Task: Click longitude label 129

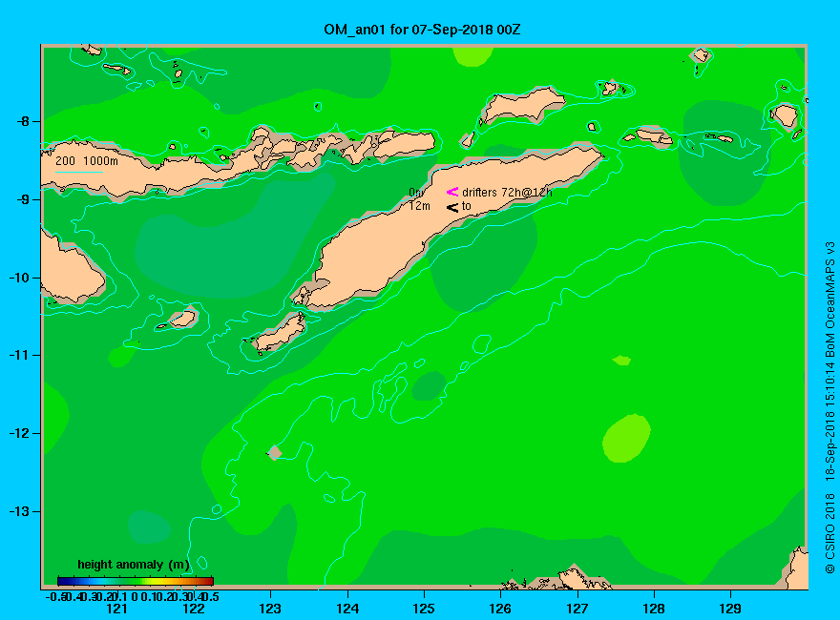Action: tap(730, 609)
